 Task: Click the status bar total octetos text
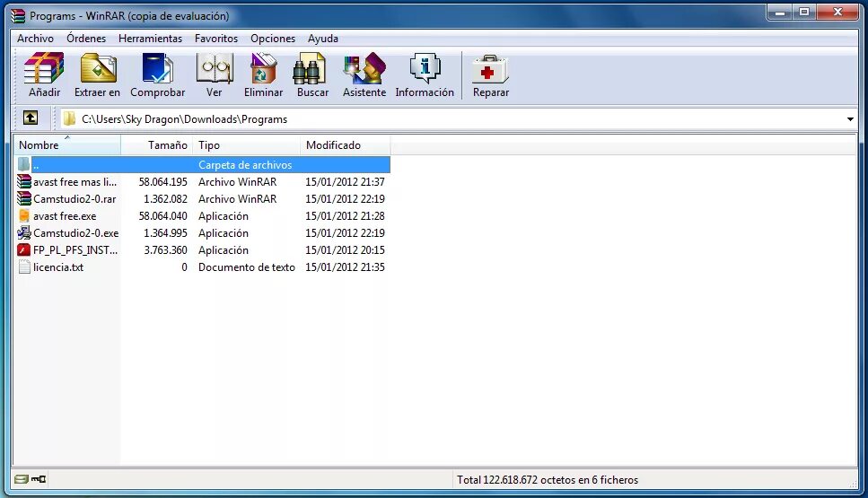547,480
